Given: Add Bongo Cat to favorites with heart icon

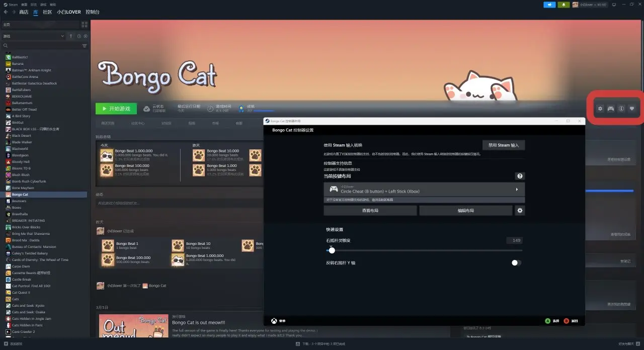Looking at the screenshot, I should 632,109.
